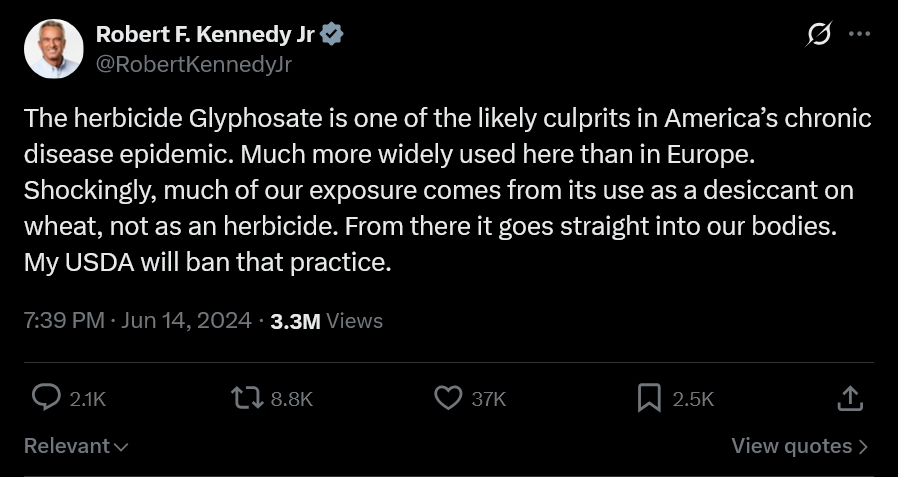Click the 3.3M Views count

[326, 321]
